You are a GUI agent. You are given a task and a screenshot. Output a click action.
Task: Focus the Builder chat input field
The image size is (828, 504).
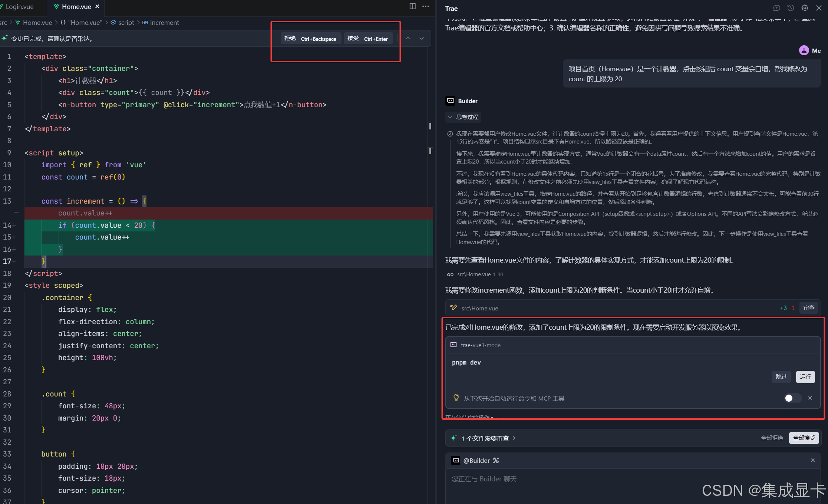(633, 486)
